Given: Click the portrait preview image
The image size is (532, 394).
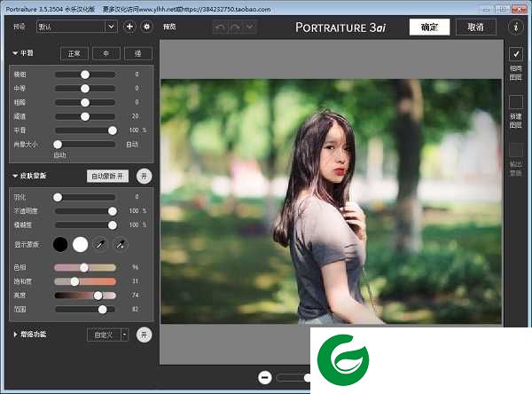Looking at the screenshot, I should pyautogui.click(x=331, y=201).
